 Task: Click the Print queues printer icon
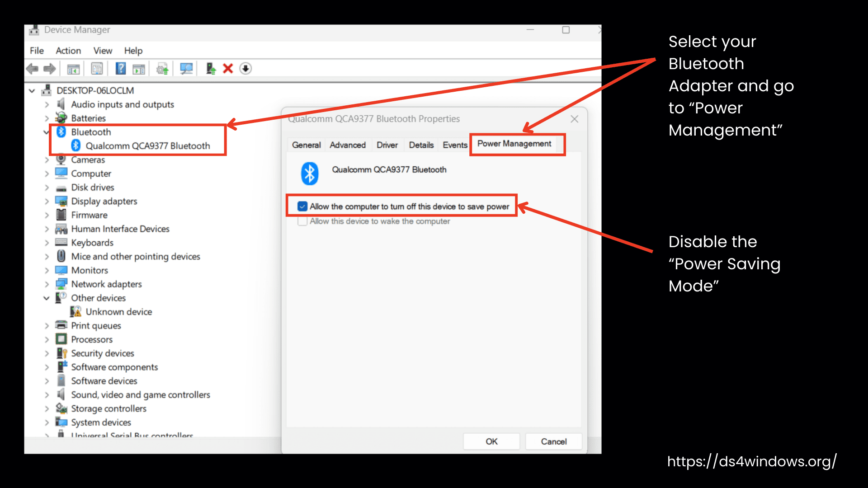[61, 325]
